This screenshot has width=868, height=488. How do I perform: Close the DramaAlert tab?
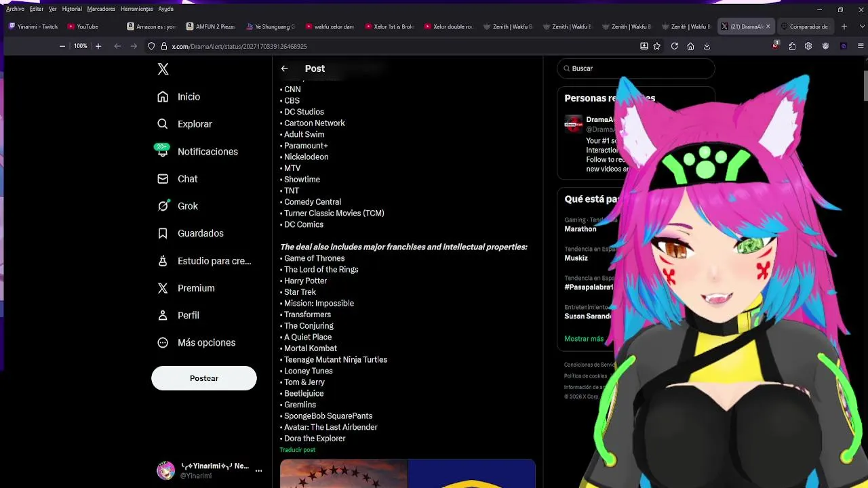[768, 26]
